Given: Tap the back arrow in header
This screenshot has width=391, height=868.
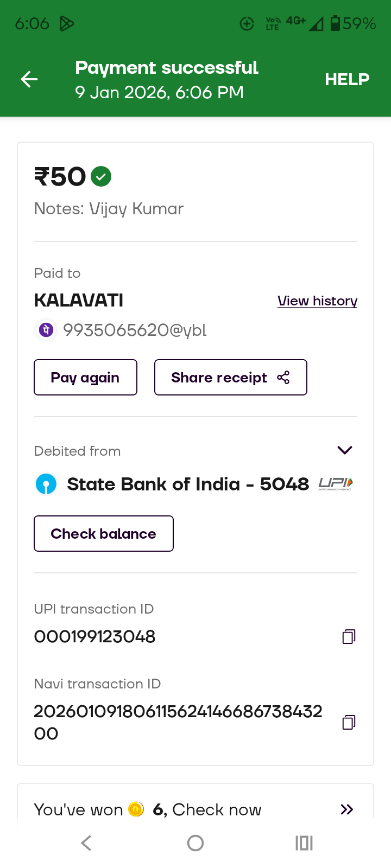Looking at the screenshot, I should (29, 80).
